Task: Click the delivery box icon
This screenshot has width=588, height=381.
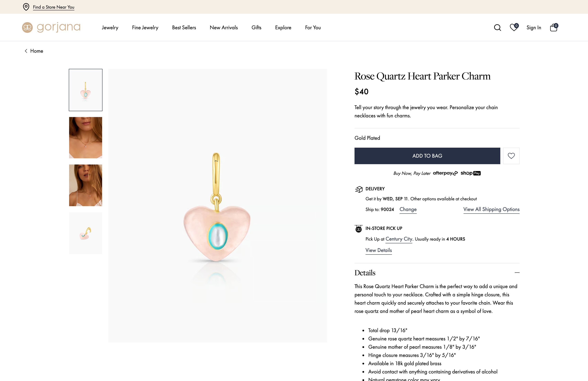Action: pyautogui.click(x=359, y=189)
